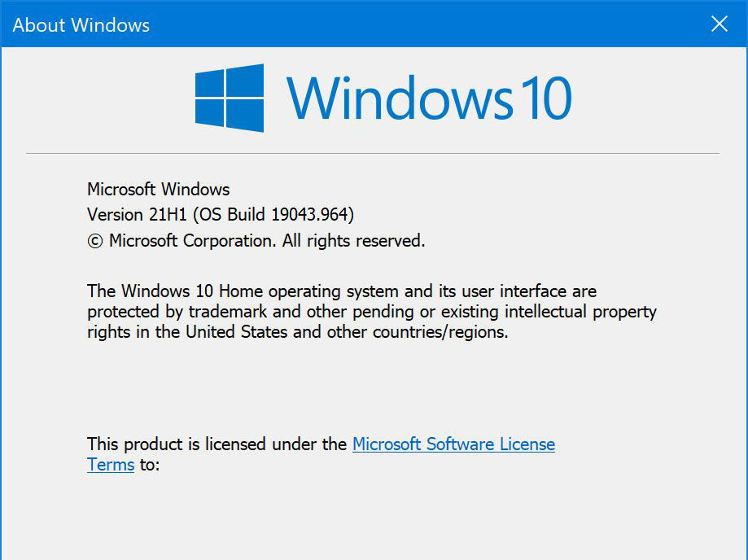Viewport: 748px width, 560px height.
Task: Click the "Microsoft Windows" text line
Action: (159, 190)
